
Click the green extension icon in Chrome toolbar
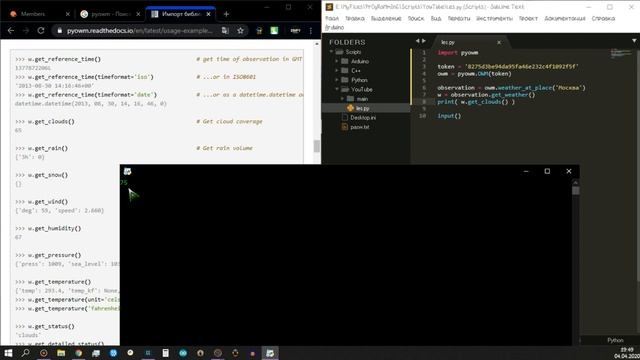274,31
